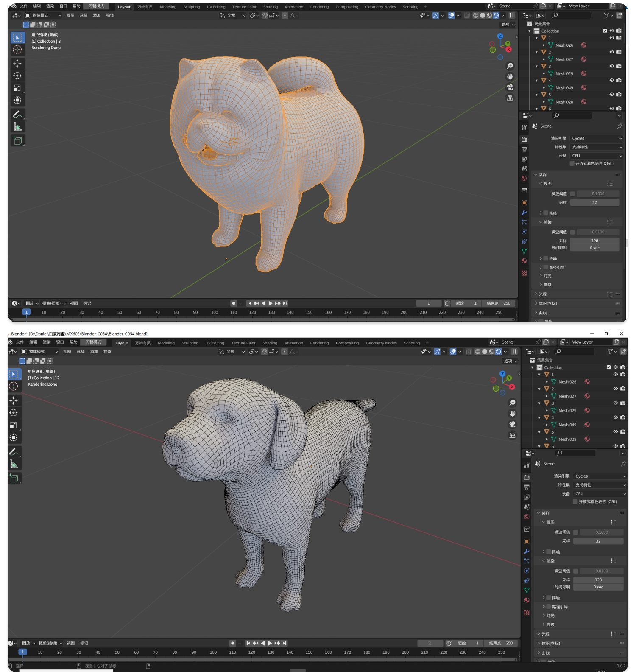Click end frame 250 field in lower timeline
The image size is (636, 672).
point(501,643)
